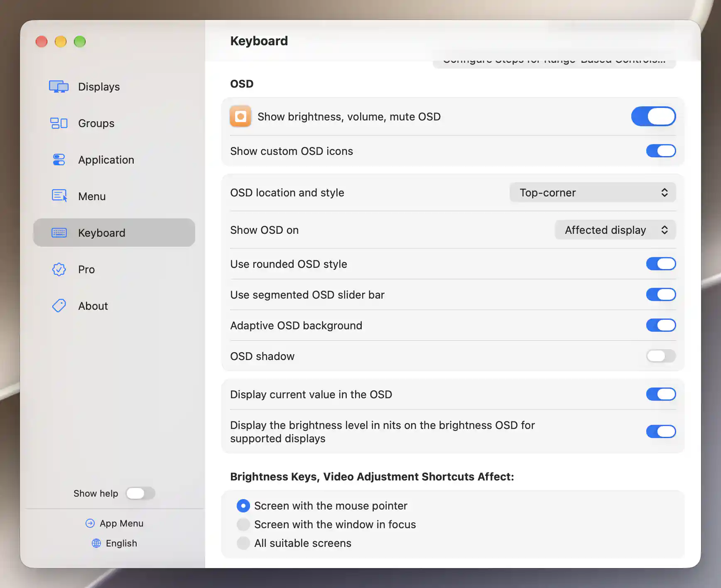Viewport: 721px width, 588px height.
Task: Select the Keyboard sidebar item
Action: (x=114, y=233)
